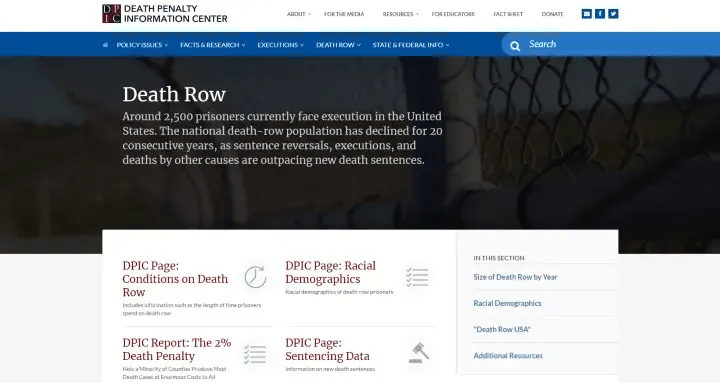
Task: Click 'Racial demographics of death-row prisoners' description
Action: pos(339,292)
